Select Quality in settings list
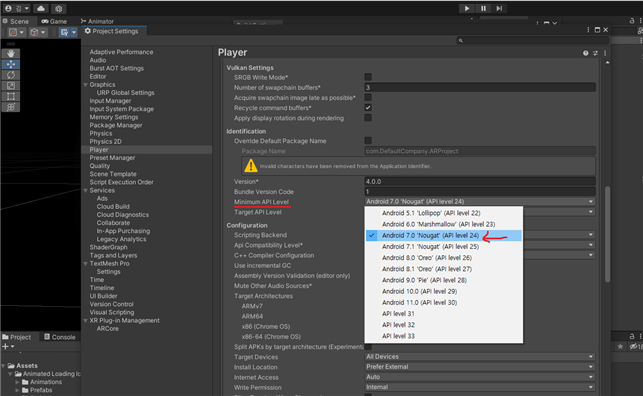 point(100,166)
